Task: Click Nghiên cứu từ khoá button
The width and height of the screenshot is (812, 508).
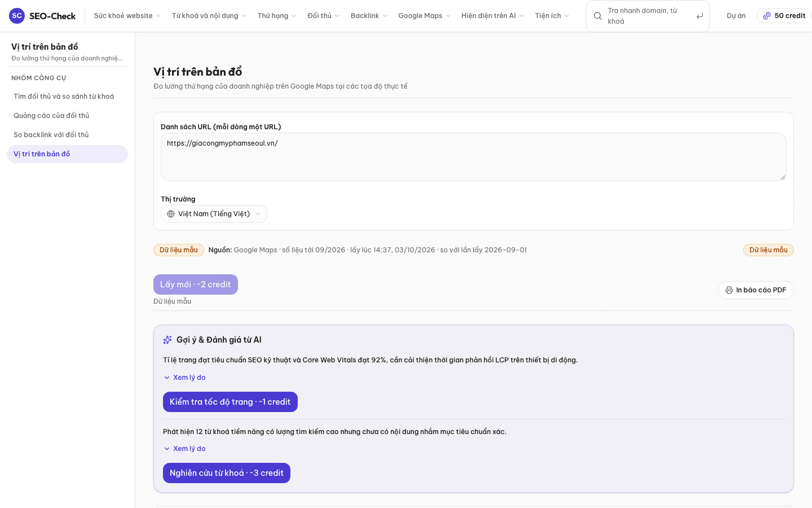Action: point(227,473)
